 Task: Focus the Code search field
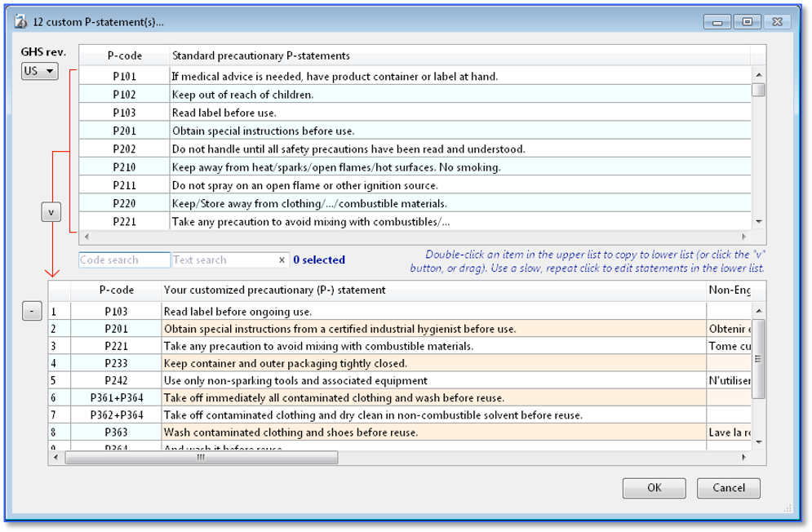click(x=124, y=259)
